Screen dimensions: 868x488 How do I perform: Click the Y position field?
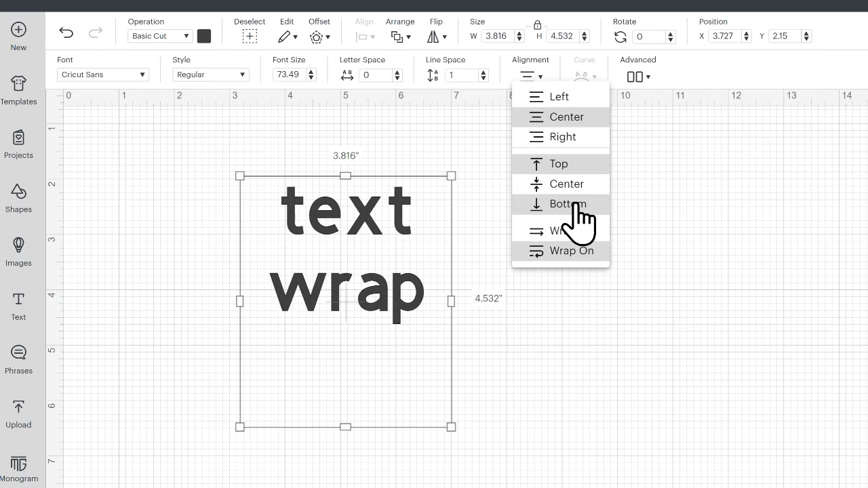[x=785, y=36]
